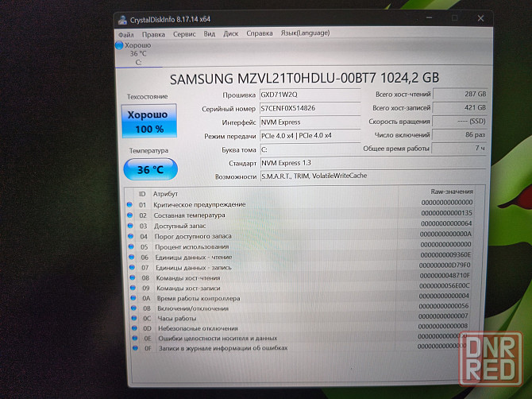Screen dimensions: 532x399
Task: Select the blue disk status icon for drive C:
Action: [x=120, y=45]
